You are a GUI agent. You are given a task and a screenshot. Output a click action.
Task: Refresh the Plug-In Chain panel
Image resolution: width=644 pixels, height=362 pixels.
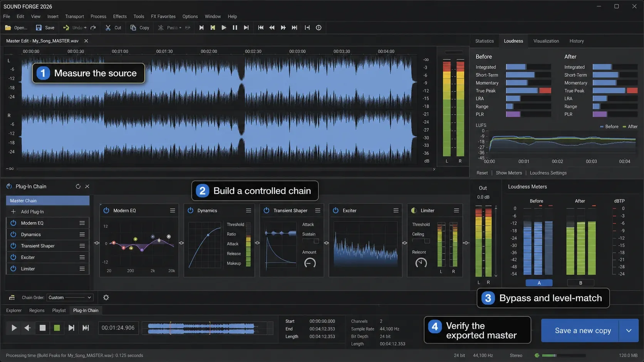click(x=78, y=186)
